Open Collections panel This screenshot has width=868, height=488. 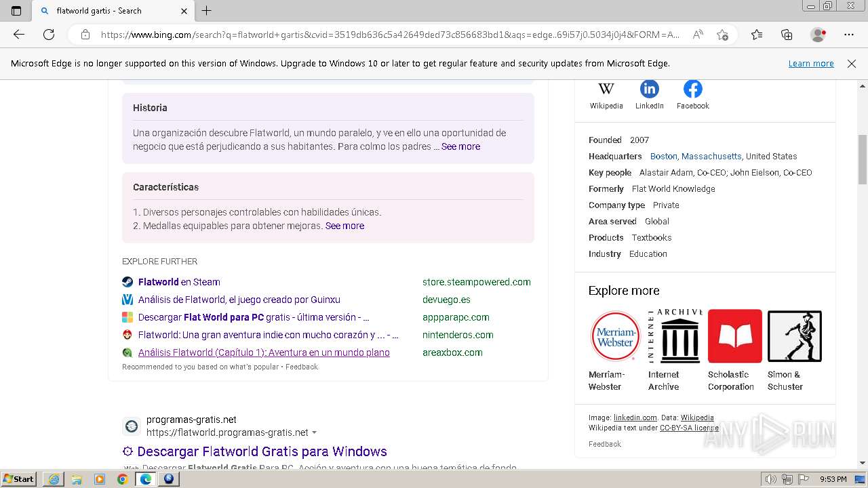pyautogui.click(x=787, y=35)
